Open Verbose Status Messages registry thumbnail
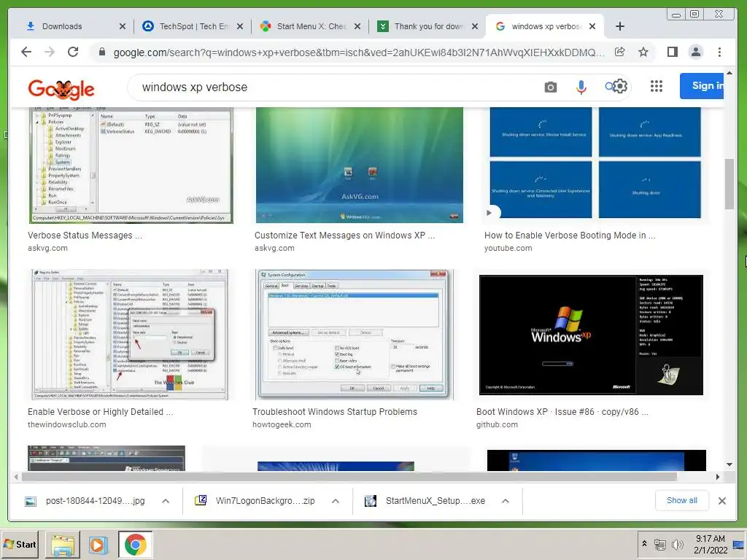This screenshot has width=747, height=560. pyautogui.click(x=131, y=166)
